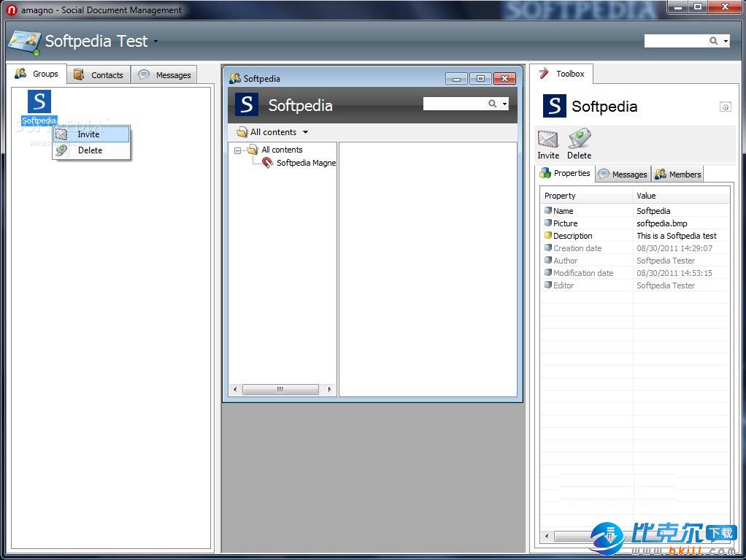Click the envelope icon beside context menu Invite

tap(61, 134)
